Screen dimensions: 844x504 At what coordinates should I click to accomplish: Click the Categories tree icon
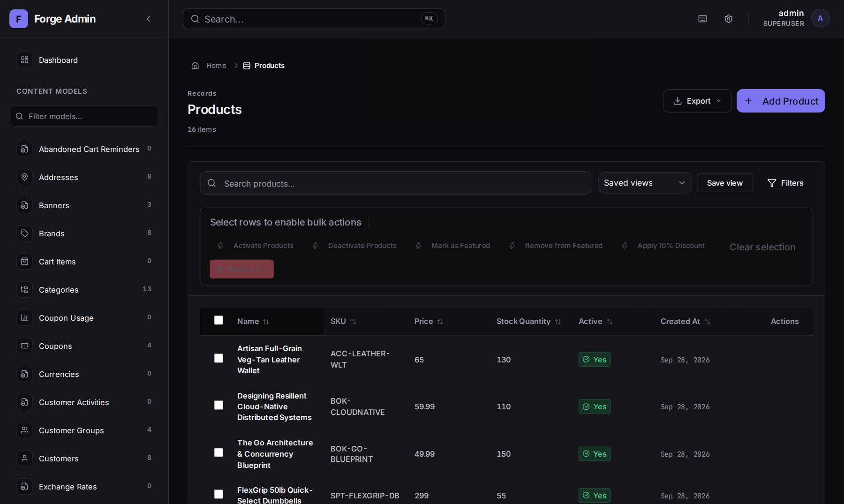point(25,290)
